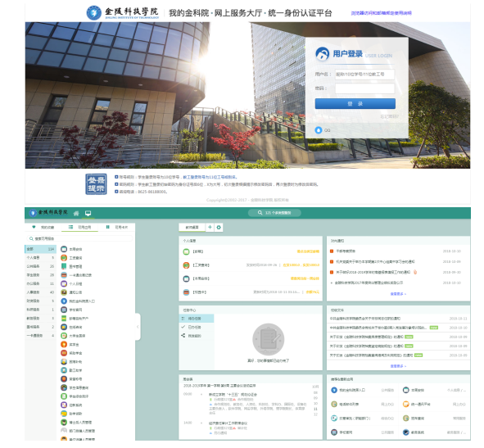Select the 公共服务 26 category
The image size is (484, 448).
click(x=40, y=266)
